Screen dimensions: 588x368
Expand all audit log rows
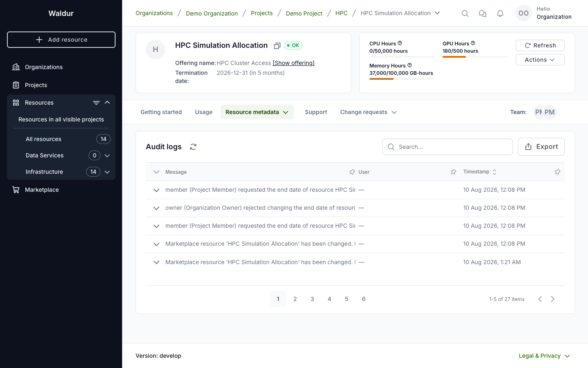pos(156,172)
